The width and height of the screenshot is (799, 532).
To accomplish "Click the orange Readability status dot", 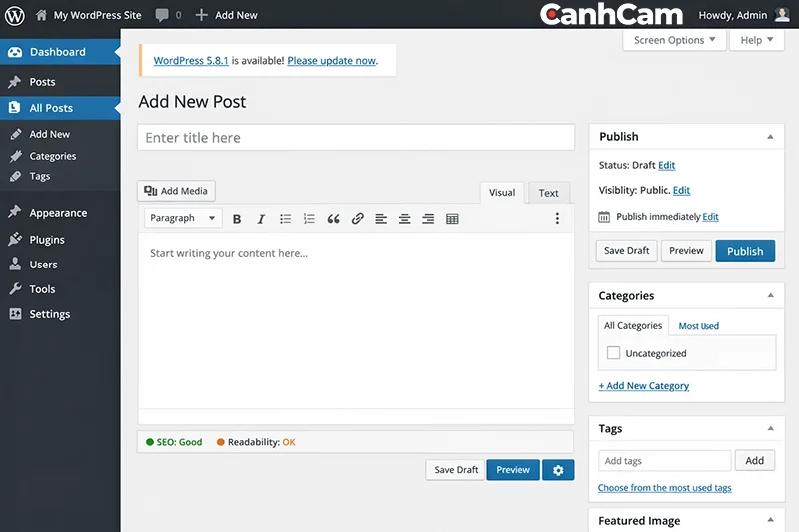I will (220, 442).
